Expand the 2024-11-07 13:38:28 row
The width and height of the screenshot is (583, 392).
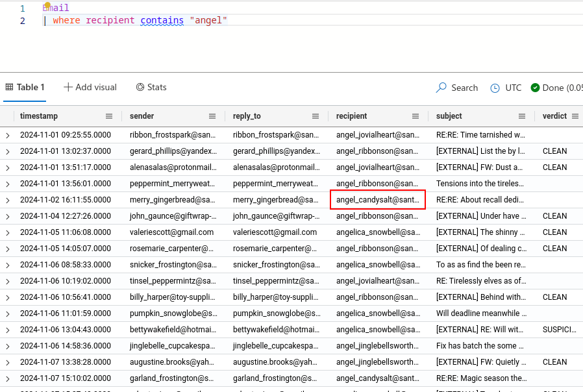pyautogui.click(x=8, y=362)
